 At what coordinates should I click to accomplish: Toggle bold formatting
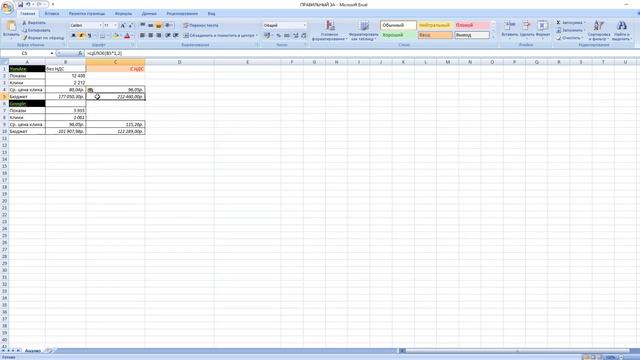[73, 36]
